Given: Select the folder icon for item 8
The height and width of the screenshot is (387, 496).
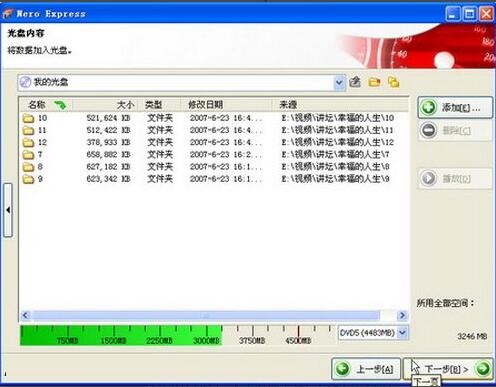Looking at the screenshot, I should pyautogui.click(x=28, y=167).
